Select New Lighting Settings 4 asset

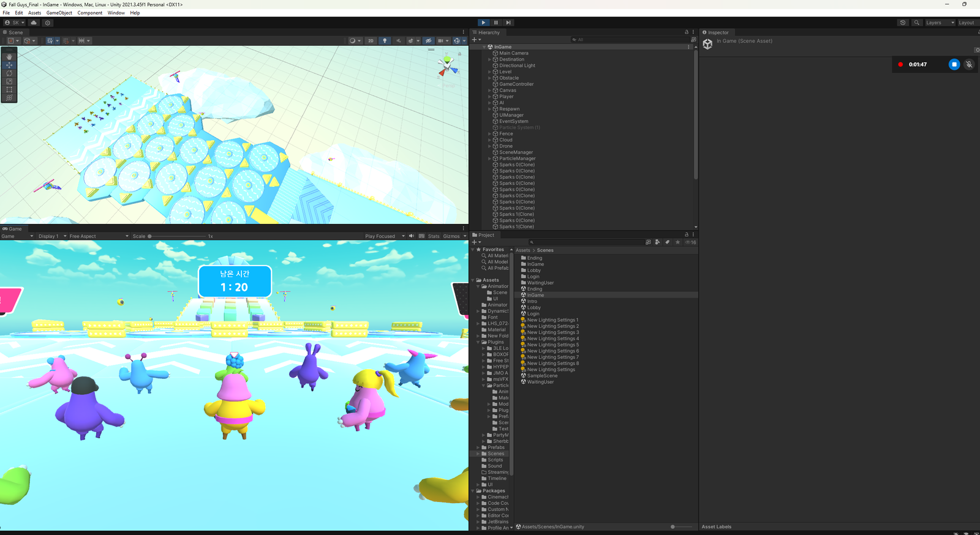[x=552, y=339]
